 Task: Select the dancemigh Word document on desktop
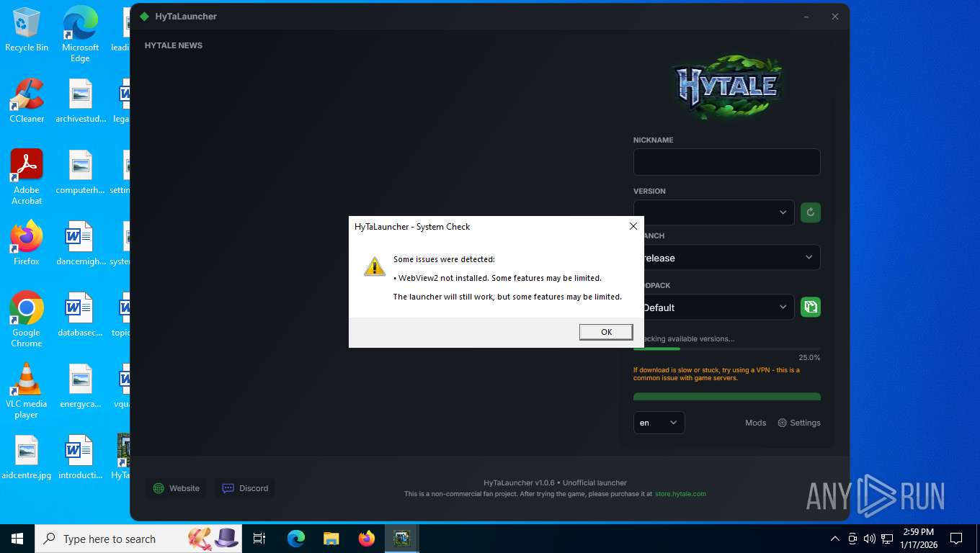81,243
